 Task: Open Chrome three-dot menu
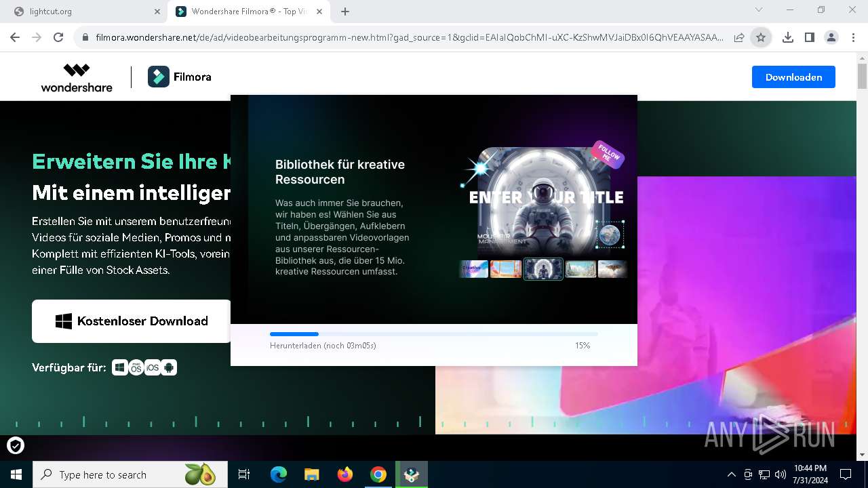tap(852, 38)
